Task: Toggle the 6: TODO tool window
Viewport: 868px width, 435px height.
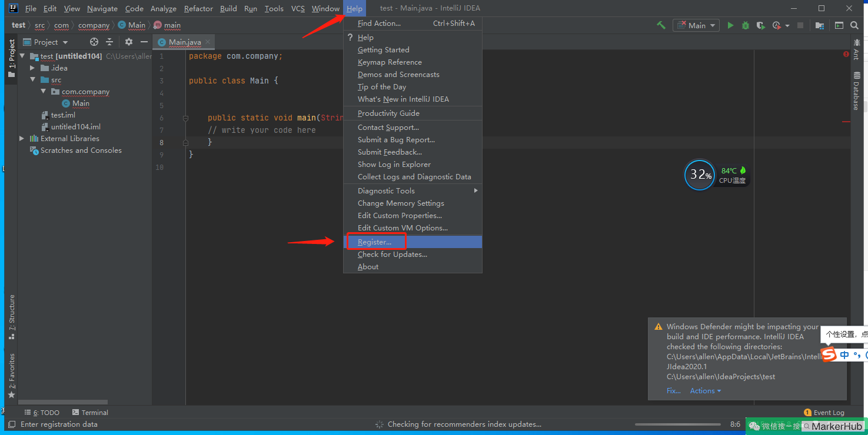Action: (42, 413)
